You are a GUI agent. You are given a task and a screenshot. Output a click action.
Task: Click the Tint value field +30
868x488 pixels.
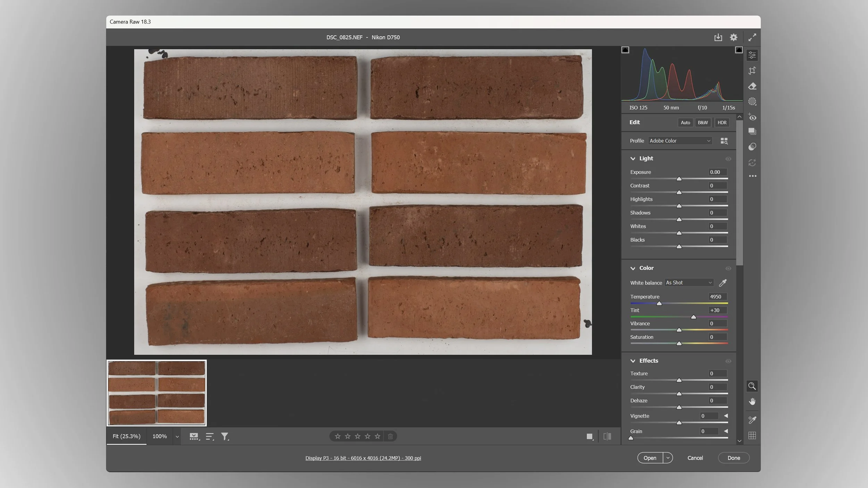(717, 310)
